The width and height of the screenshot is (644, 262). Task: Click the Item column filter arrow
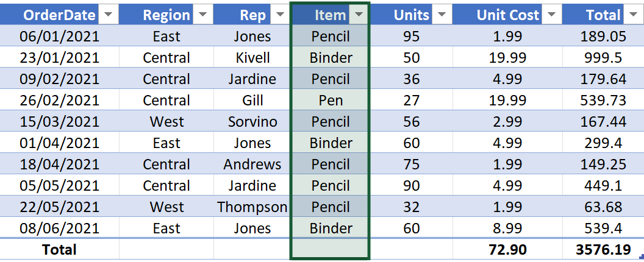(359, 15)
